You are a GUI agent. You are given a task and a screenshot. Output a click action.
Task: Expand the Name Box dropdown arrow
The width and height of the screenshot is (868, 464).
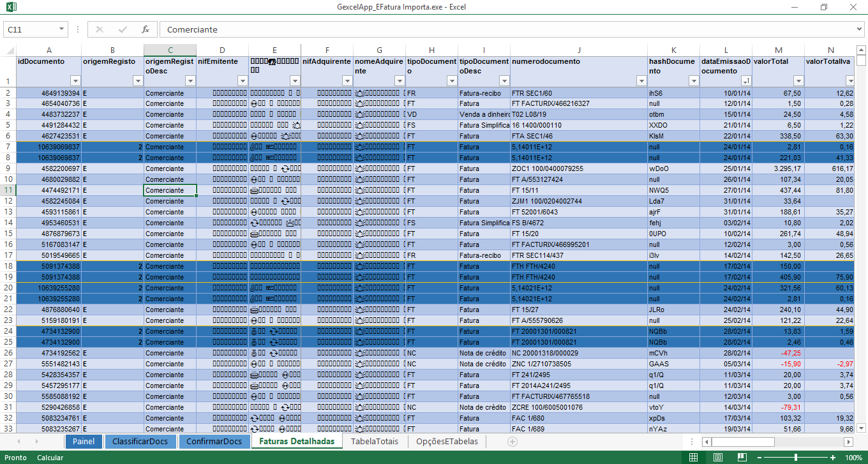(x=61, y=29)
